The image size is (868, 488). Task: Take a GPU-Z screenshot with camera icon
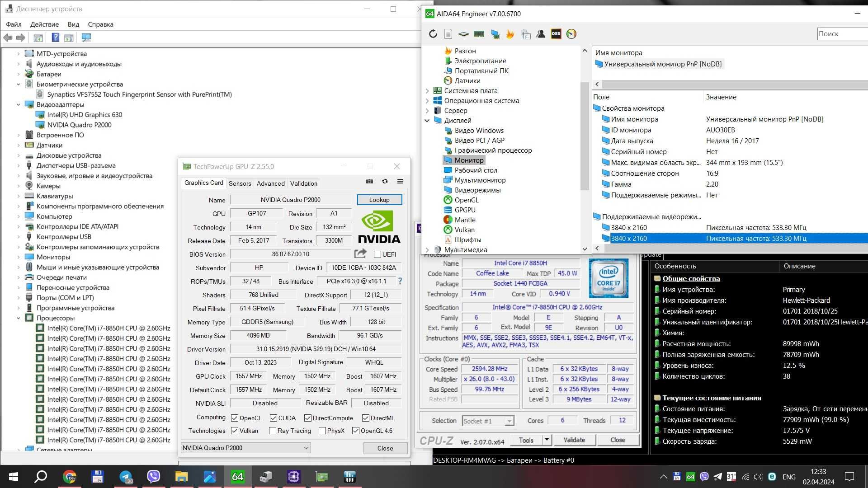369,181
